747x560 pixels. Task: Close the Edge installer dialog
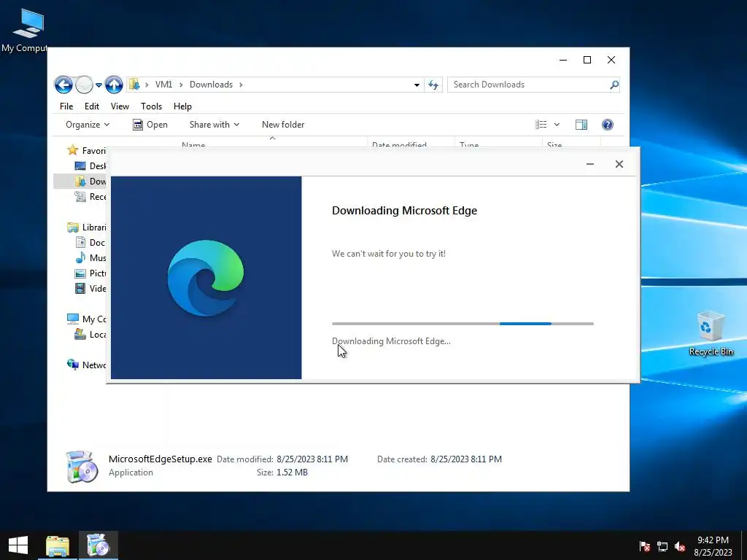619,164
